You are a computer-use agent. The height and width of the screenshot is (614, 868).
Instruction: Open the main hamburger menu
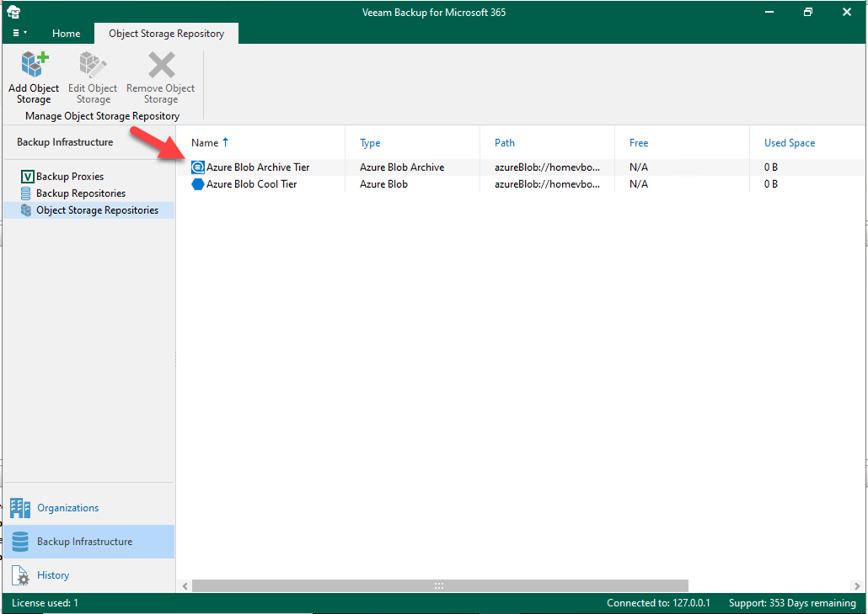19,33
